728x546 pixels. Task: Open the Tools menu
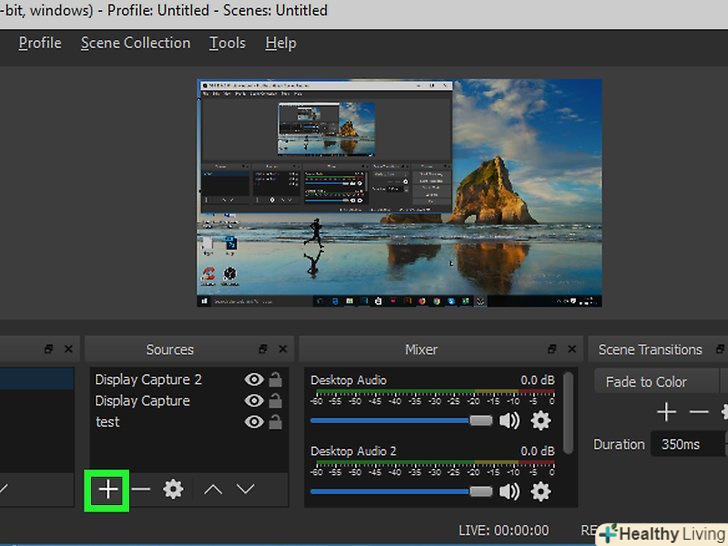227,43
